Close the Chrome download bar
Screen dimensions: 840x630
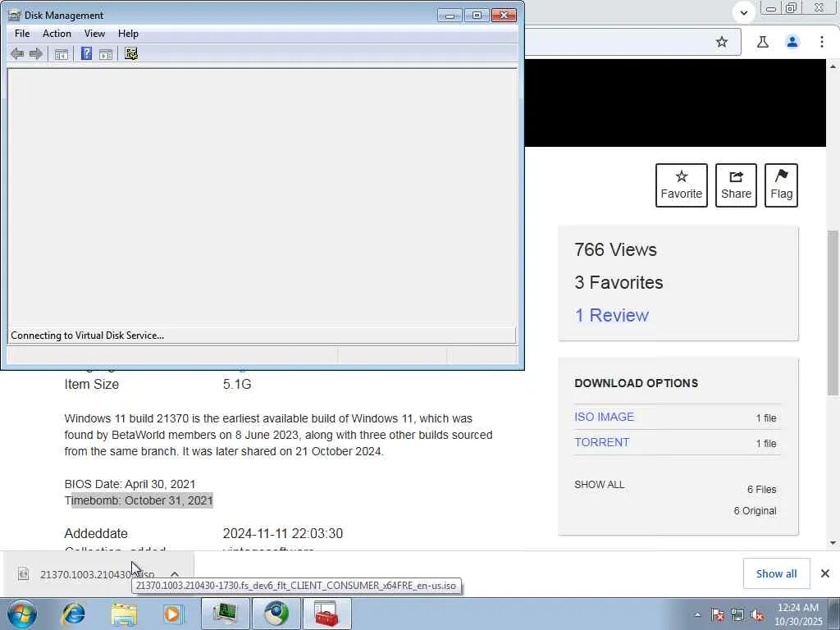click(x=825, y=573)
